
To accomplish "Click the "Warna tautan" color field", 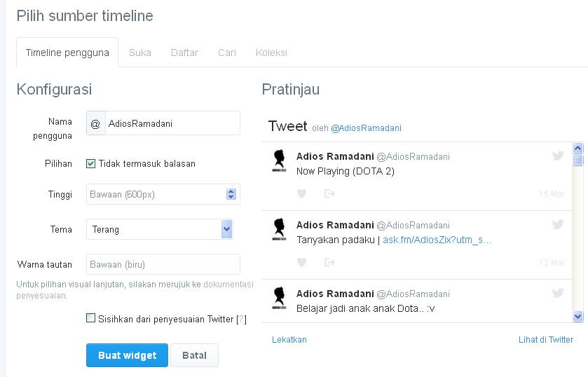I will pyautogui.click(x=163, y=264).
